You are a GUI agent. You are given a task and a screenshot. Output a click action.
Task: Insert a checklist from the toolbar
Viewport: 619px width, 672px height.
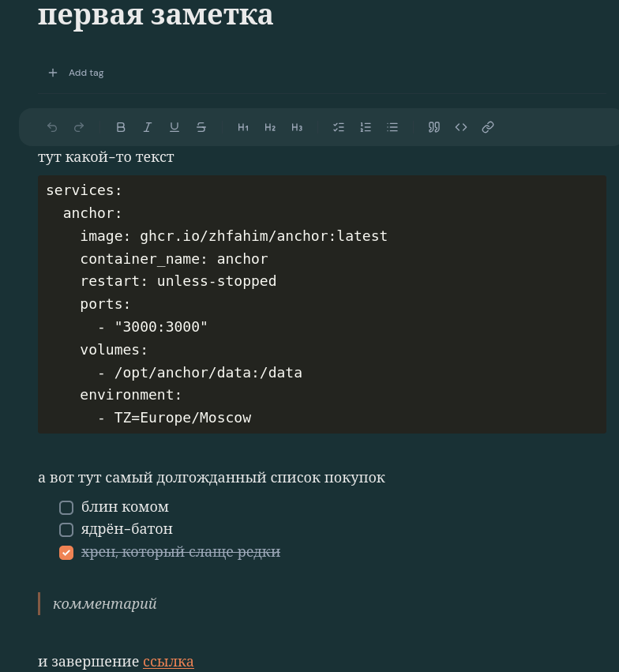pyautogui.click(x=339, y=127)
